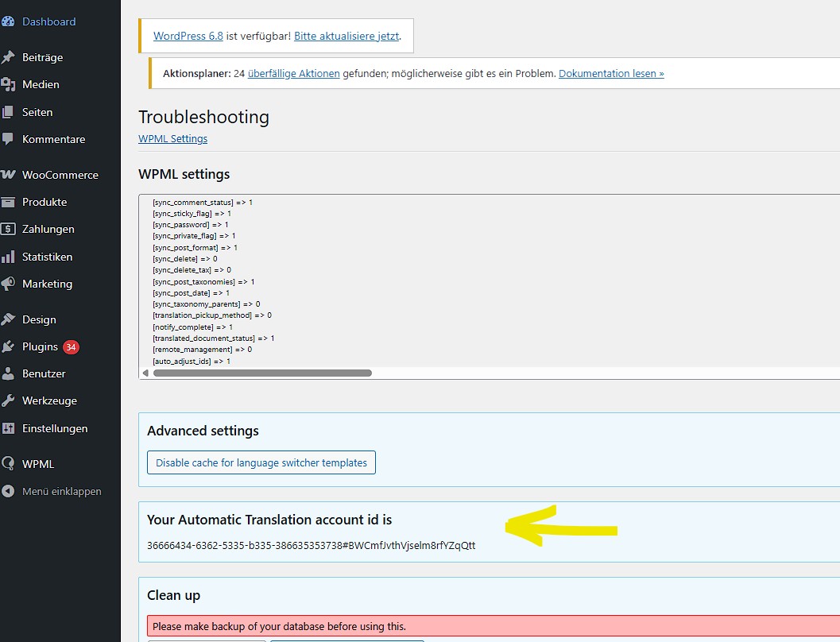
Task: Click Disable cache for language switcher templates
Action: (261, 462)
